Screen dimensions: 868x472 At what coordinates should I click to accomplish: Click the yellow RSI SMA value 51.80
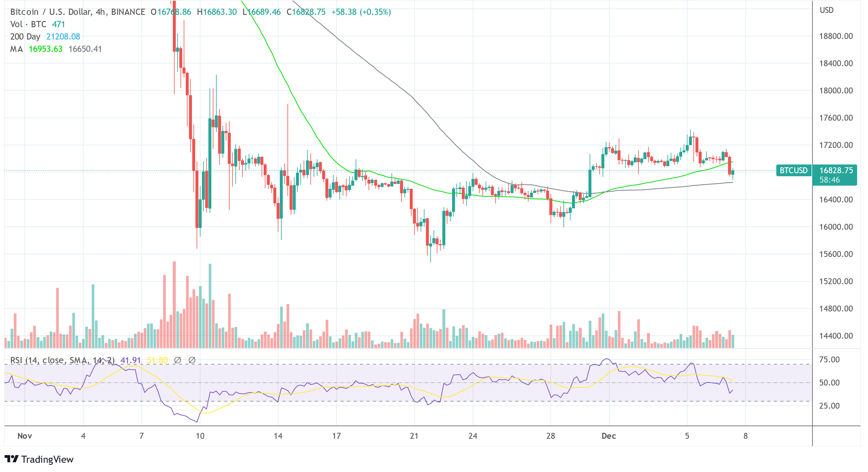[x=157, y=361]
